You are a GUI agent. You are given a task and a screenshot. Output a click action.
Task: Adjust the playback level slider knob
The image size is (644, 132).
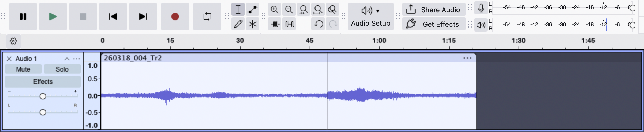coord(632,25)
